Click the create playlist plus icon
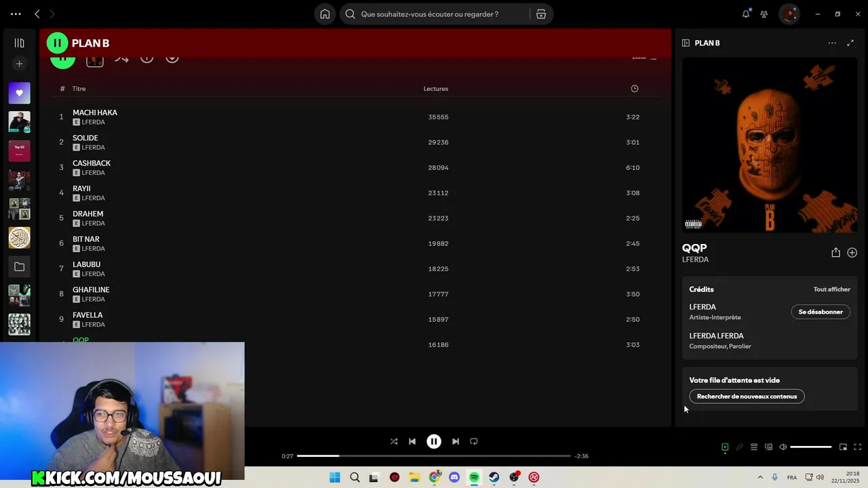The height and width of the screenshot is (488, 868). [19, 64]
